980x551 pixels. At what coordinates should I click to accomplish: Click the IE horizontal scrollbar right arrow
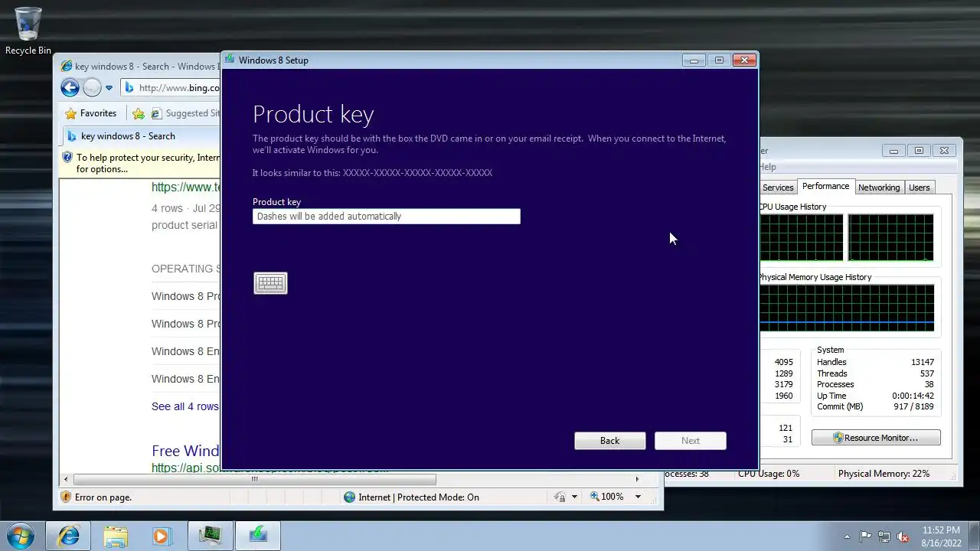tap(637, 480)
